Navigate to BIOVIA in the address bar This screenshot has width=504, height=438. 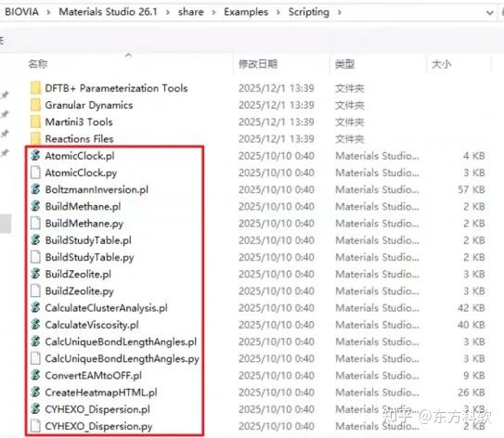(x=22, y=12)
